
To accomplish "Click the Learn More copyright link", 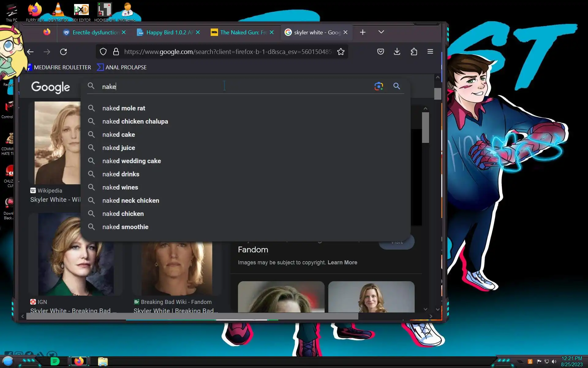I will (342, 263).
